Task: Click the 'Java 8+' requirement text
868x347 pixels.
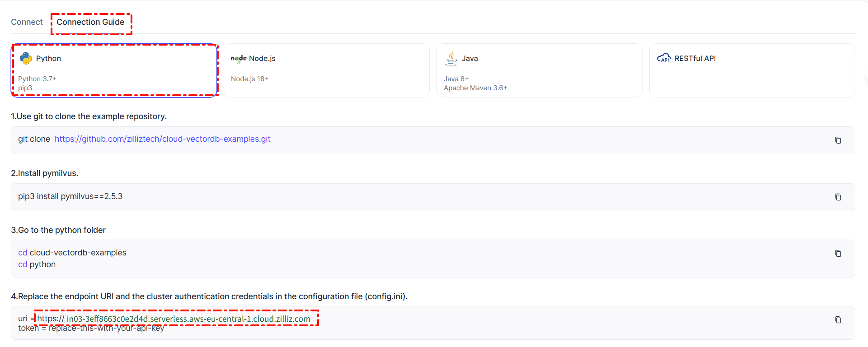Action: (x=456, y=79)
